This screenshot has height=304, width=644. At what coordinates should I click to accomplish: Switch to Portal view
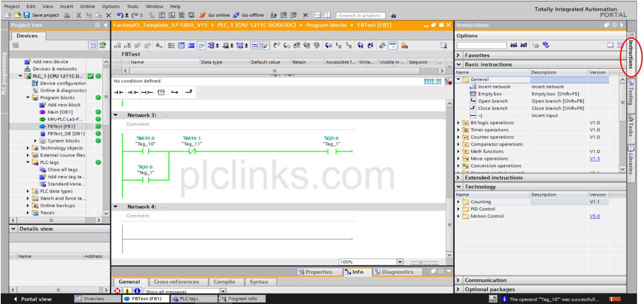coord(33,299)
